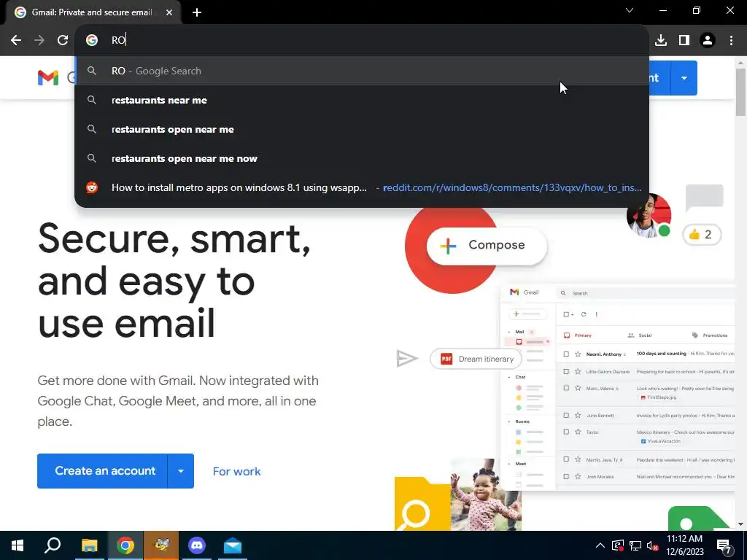
Task: Click 'Create an account' button
Action: pyautogui.click(x=102, y=471)
